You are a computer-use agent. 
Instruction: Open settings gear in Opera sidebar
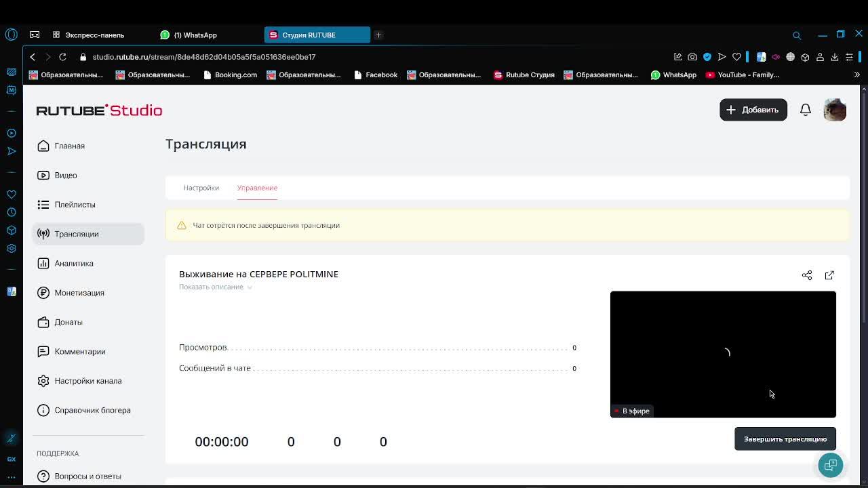coord(12,248)
